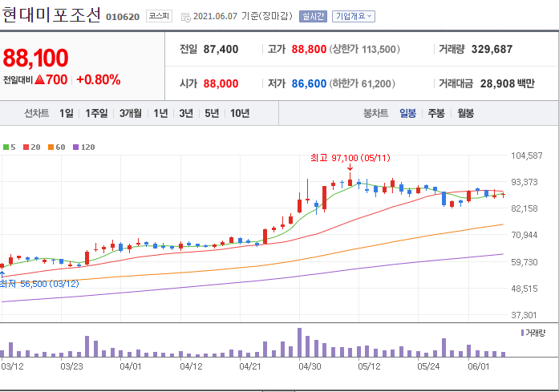The width and height of the screenshot is (559, 392).
Task: Show the 10년 line chart
Action: coord(240,113)
